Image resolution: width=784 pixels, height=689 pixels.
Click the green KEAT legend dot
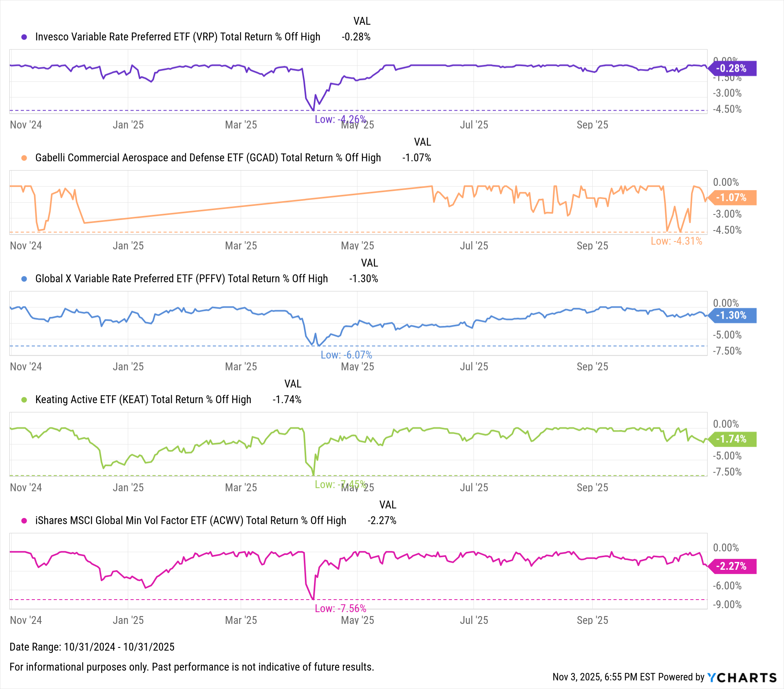[24, 400]
